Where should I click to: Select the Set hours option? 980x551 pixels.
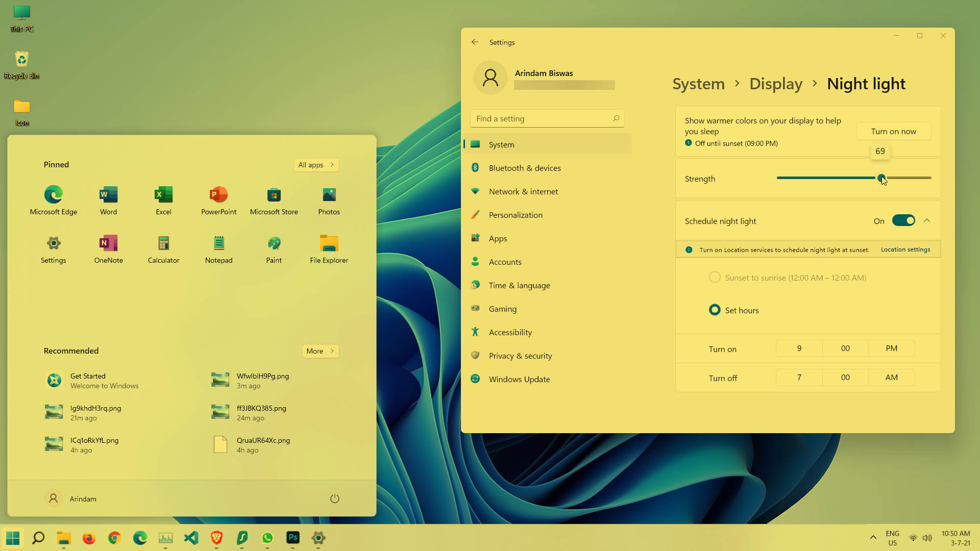[x=714, y=310]
